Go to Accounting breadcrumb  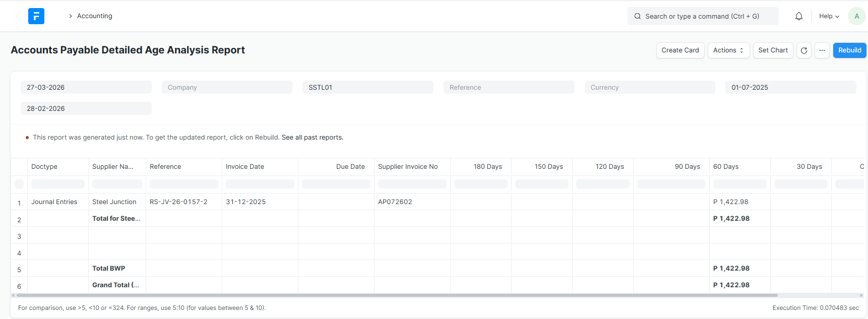95,16
